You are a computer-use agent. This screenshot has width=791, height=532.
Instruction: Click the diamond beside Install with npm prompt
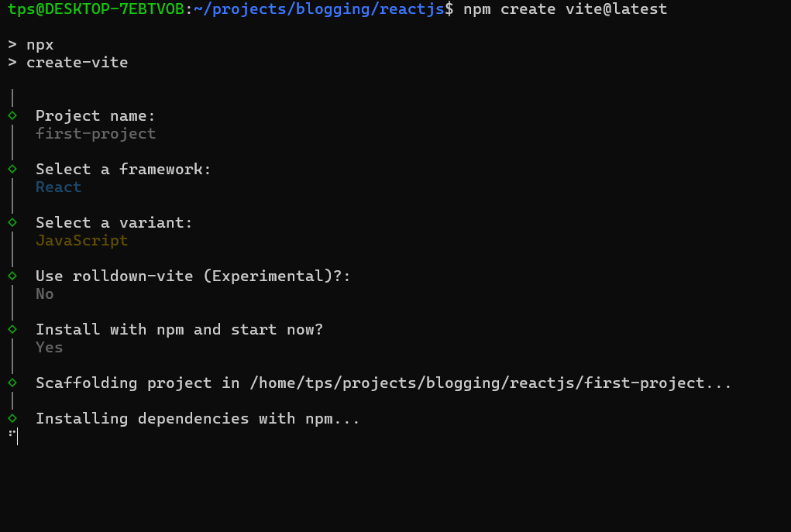(x=12, y=329)
